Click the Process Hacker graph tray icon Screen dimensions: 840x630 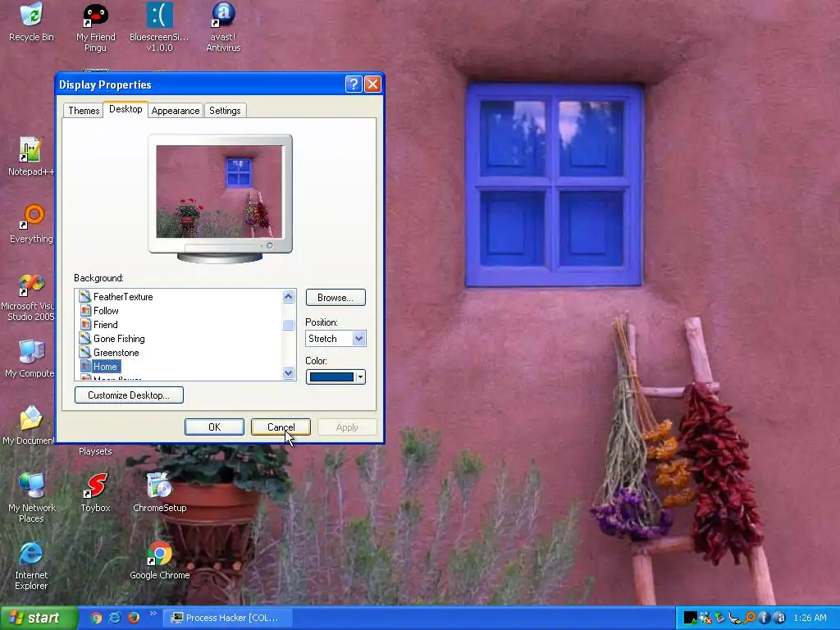[x=691, y=618]
